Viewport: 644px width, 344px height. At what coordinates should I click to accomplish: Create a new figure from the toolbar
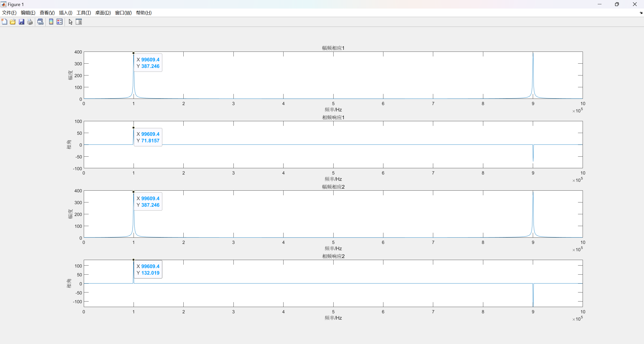tap(4, 22)
